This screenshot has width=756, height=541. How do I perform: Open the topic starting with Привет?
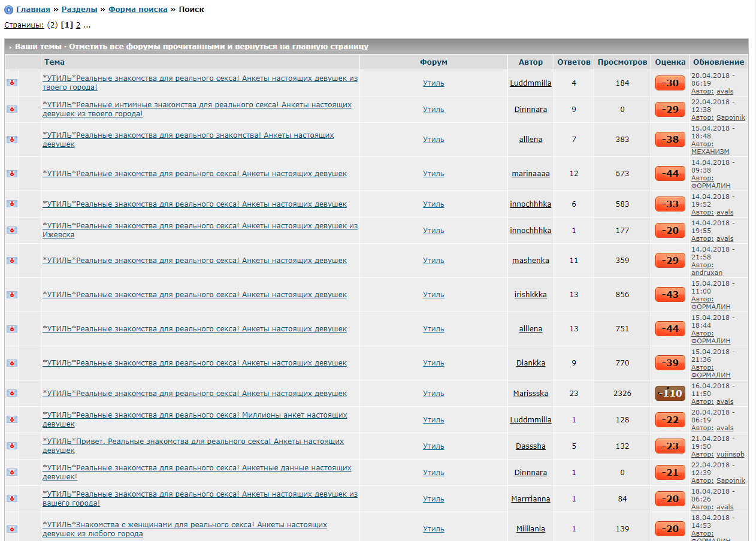(193, 446)
